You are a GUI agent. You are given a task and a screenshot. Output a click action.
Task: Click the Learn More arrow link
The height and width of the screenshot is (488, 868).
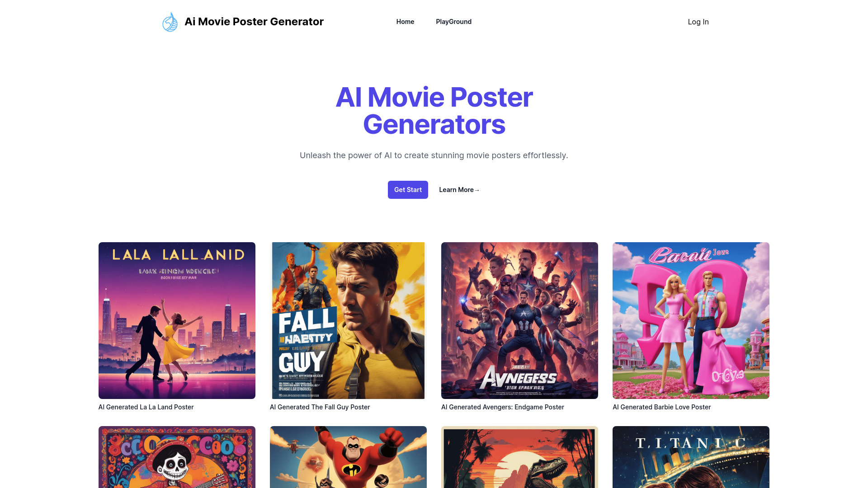[459, 189]
